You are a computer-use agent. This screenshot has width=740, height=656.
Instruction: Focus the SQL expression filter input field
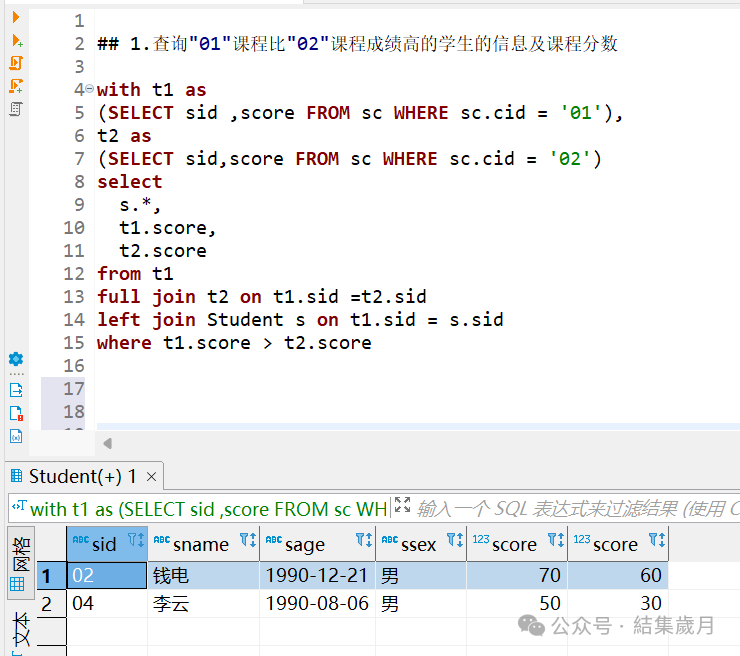tap(576, 509)
